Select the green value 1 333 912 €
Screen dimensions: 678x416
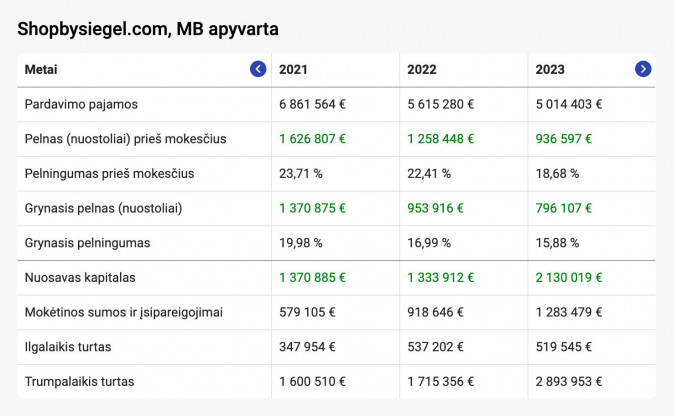click(x=441, y=278)
